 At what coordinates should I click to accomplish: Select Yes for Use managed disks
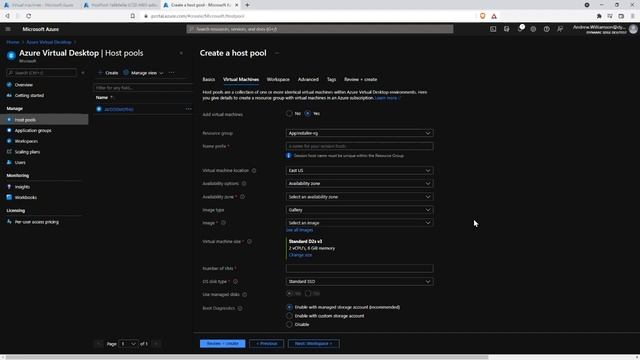coord(289,293)
